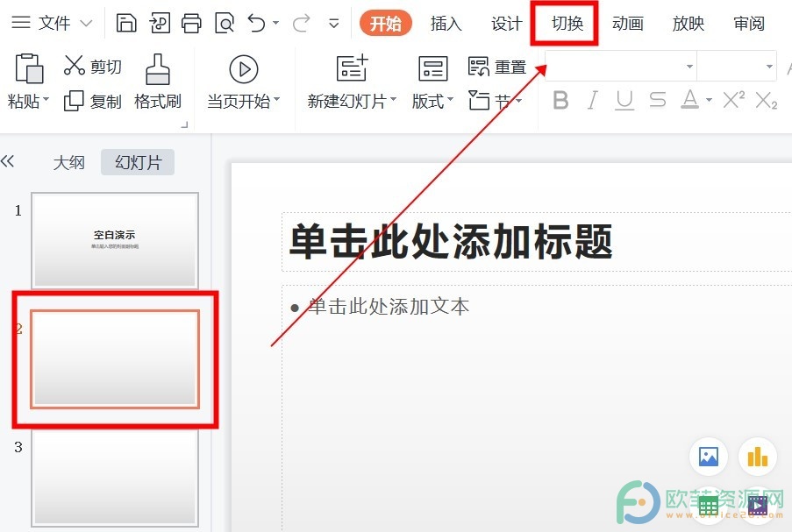Screen dimensions: 792x532
Task: Click the 粘贴 clipboard icon
Action: (x=29, y=68)
